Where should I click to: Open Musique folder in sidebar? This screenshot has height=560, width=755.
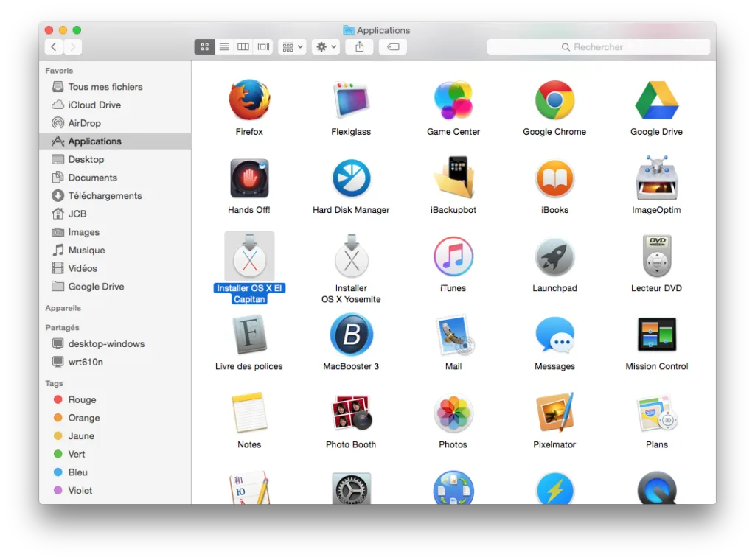pyautogui.click(x=114, y=251)
